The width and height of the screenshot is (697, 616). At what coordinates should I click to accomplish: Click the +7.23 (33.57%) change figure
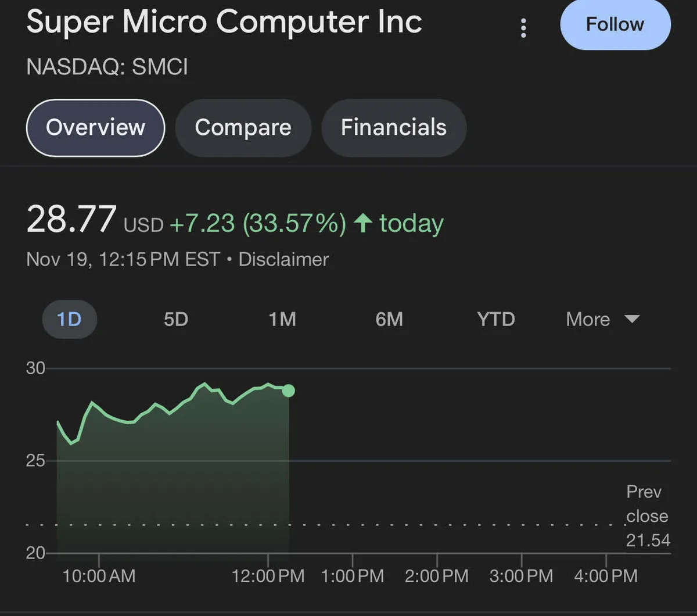coord(258,224)
